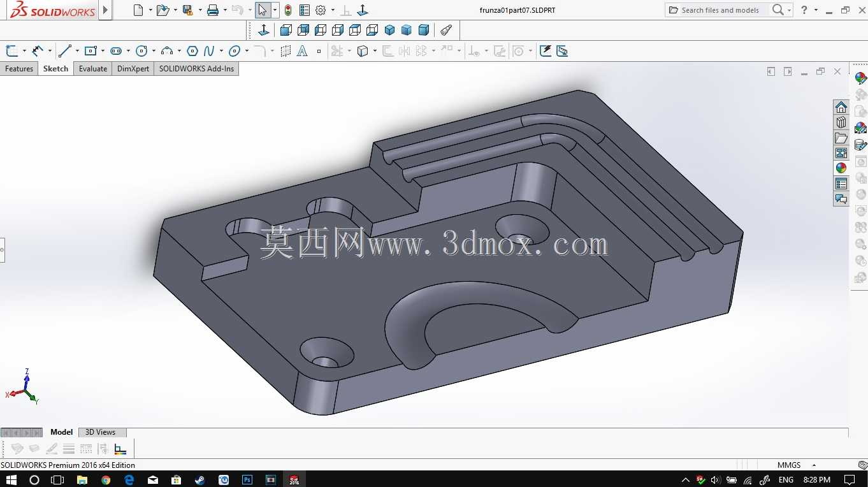Click the Instant2D icon at toolbar end
Viewport: 868px width, 487px height.
562,51
